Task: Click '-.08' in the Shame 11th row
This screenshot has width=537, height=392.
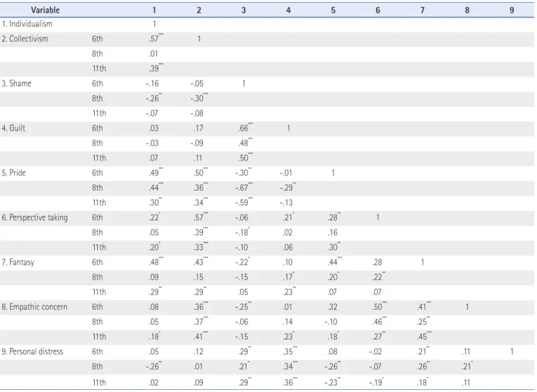Action: [x=197, y=113]
